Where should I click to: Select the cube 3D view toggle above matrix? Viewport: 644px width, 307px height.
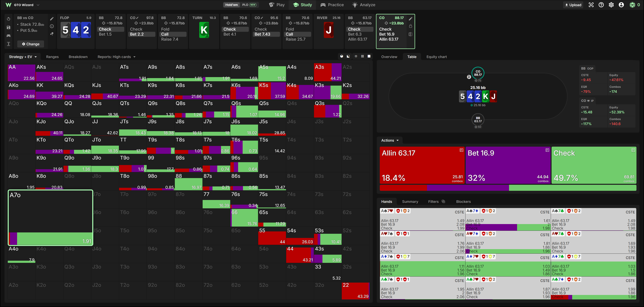click(x=341, y=56)
